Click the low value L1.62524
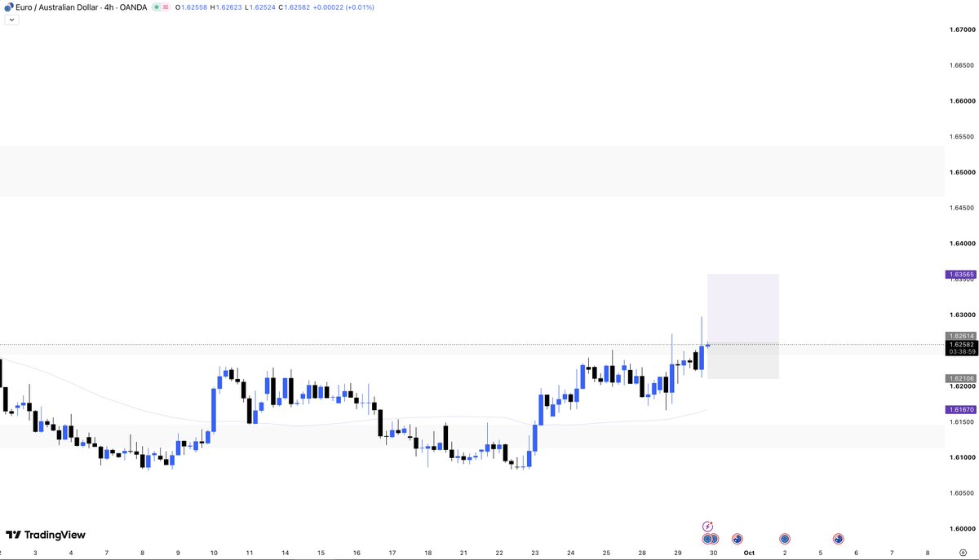 click(x=260, y=7)
